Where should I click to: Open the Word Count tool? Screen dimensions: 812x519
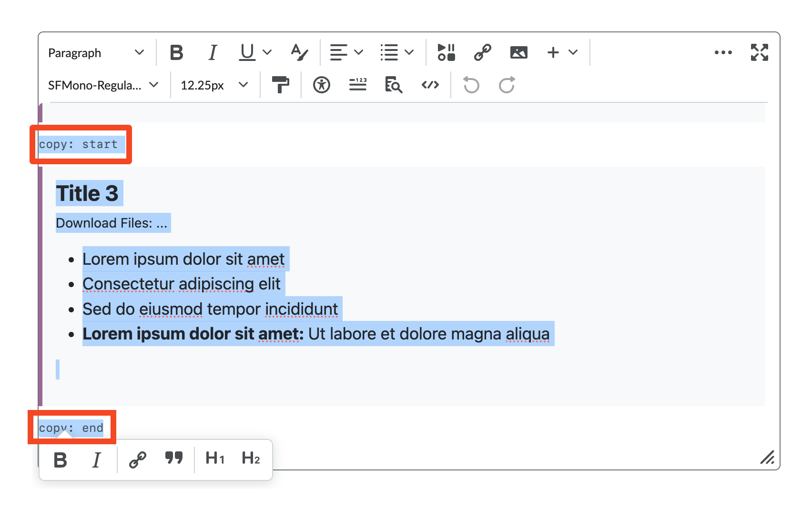357,85
